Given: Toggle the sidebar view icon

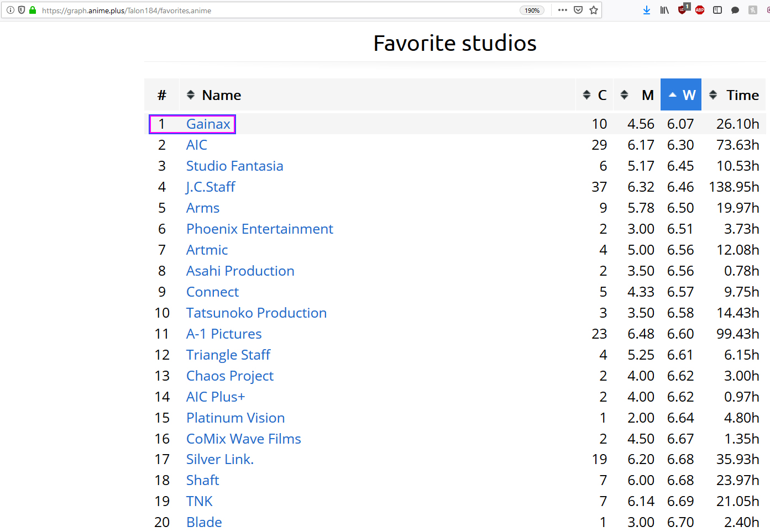Looking at the screenshot, I should point(717,10).
